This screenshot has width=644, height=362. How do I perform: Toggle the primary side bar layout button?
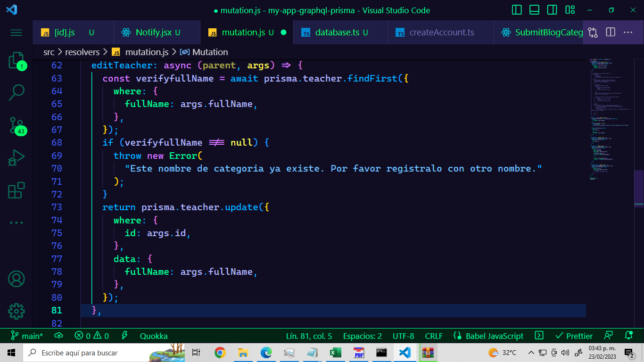pyautogui.click(x=517, y=10)
